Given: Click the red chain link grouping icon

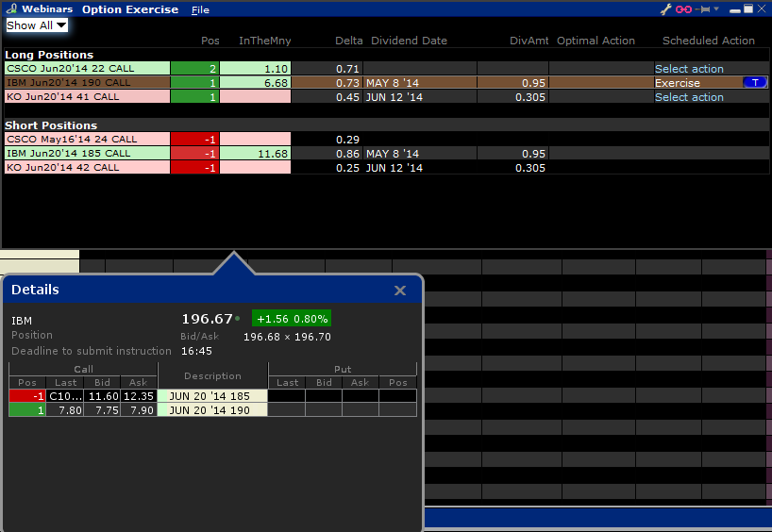Looking at the screenshot, I should (x=683, y=9).
